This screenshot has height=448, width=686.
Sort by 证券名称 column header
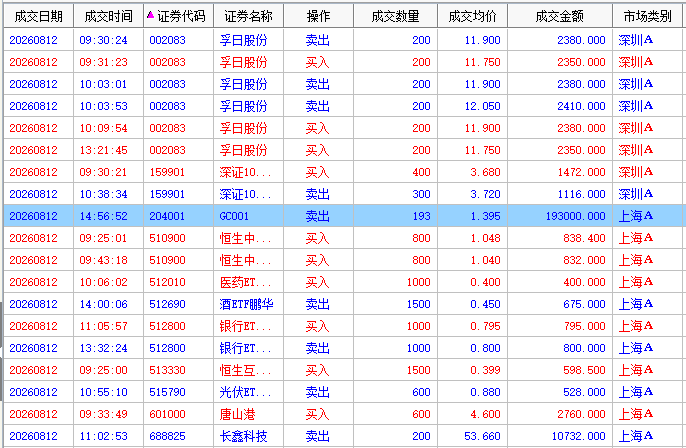(x=248, y=16)
